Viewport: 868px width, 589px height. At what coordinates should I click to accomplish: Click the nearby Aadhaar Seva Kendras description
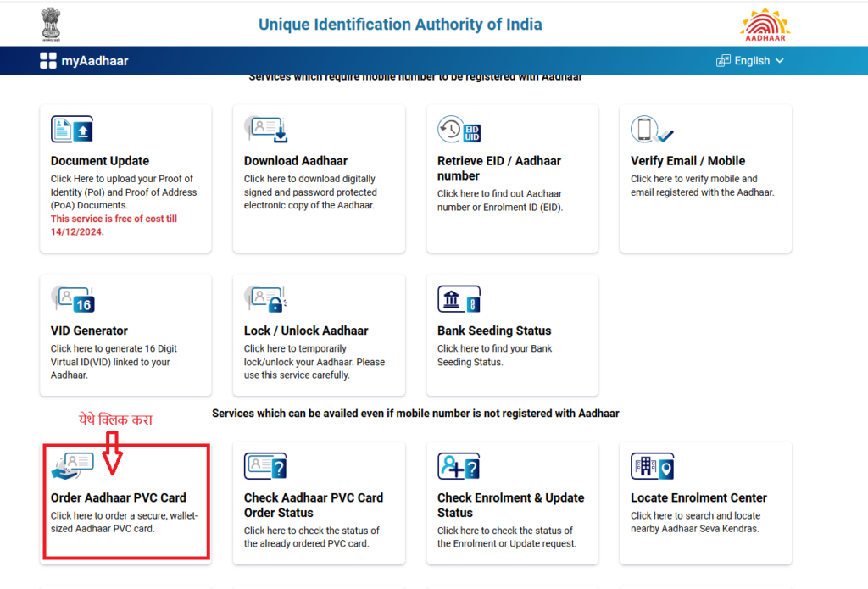point(695,522)
